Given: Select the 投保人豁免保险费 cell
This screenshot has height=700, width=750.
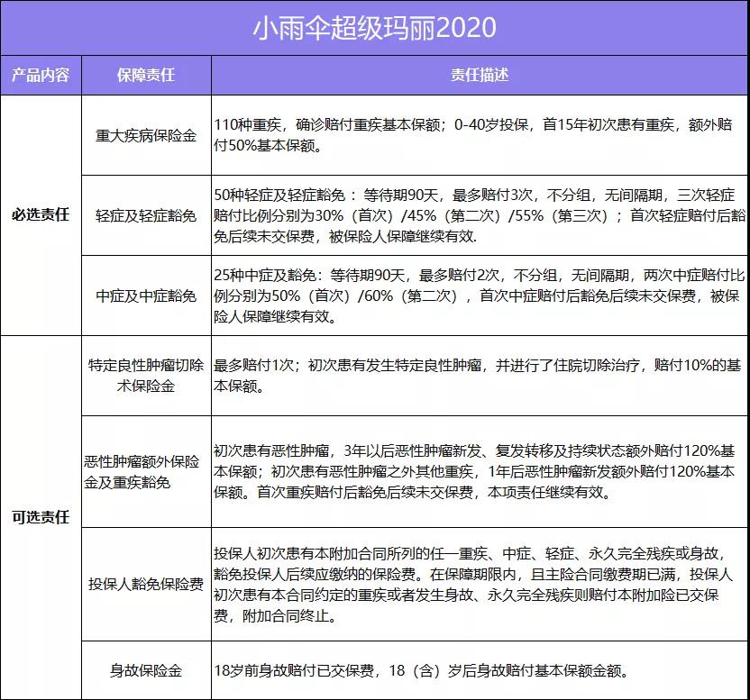Looking at the screenshot, I should point(146,584).
